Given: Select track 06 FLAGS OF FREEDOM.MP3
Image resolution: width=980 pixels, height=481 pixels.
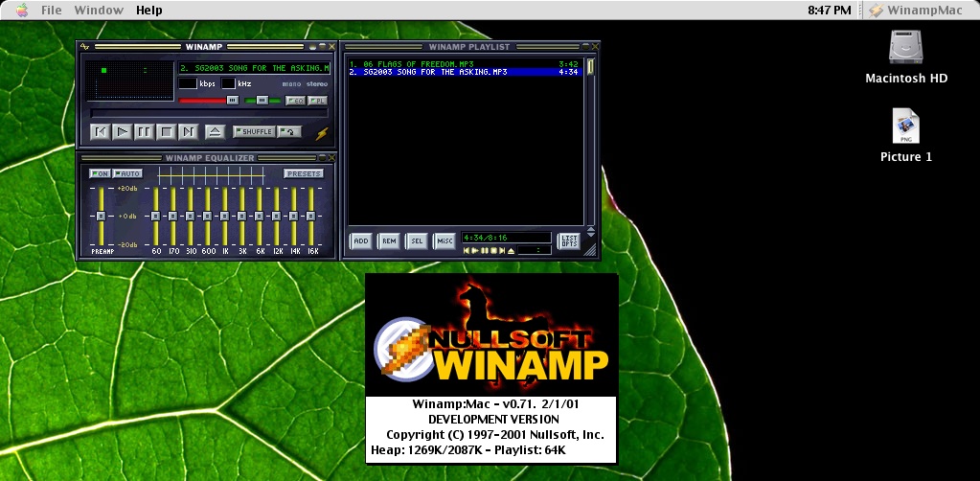Looking at the screenshot, I should [465, 64].
